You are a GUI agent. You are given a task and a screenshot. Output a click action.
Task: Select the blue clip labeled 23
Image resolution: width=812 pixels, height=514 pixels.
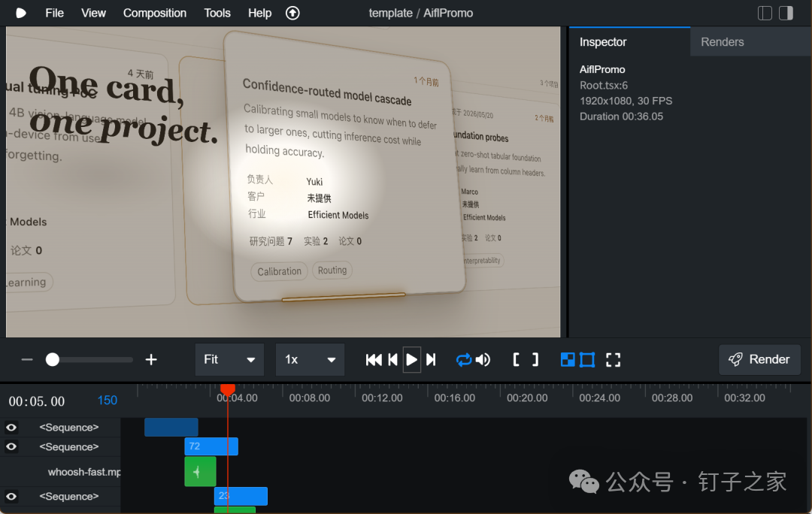coord(241,496)
